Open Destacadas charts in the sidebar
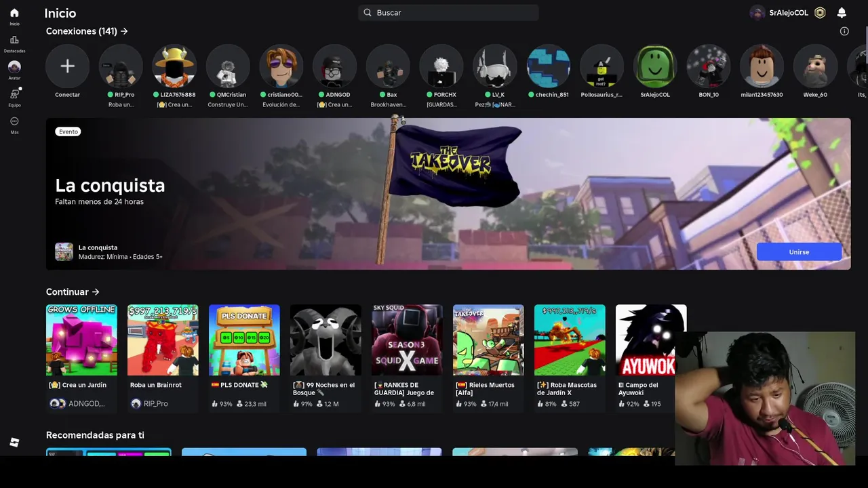 pos(14,40)
